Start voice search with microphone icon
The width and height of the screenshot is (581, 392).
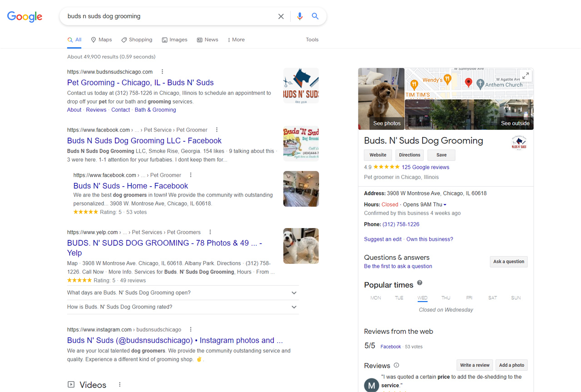[299, 16]
